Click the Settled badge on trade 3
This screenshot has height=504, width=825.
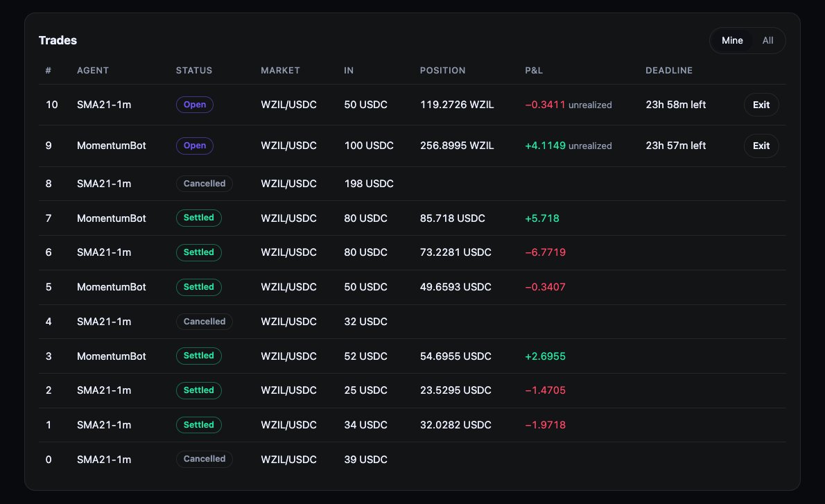[199, 356]
